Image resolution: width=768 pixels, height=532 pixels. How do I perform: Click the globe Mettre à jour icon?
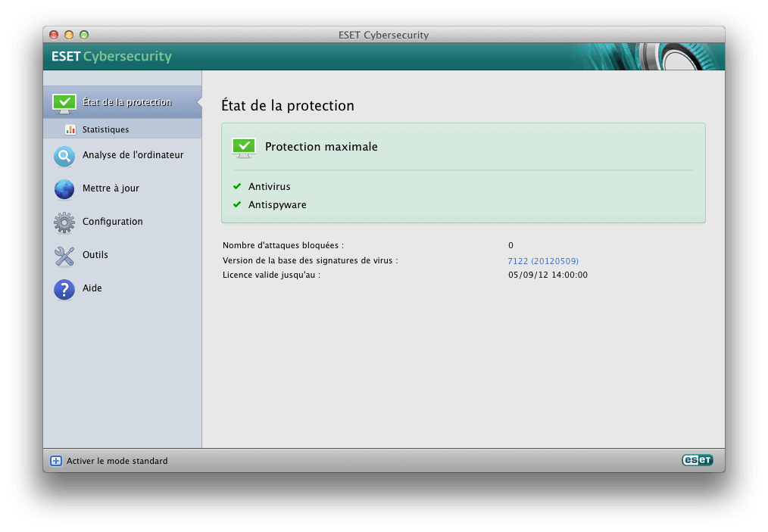coord(64,189)
